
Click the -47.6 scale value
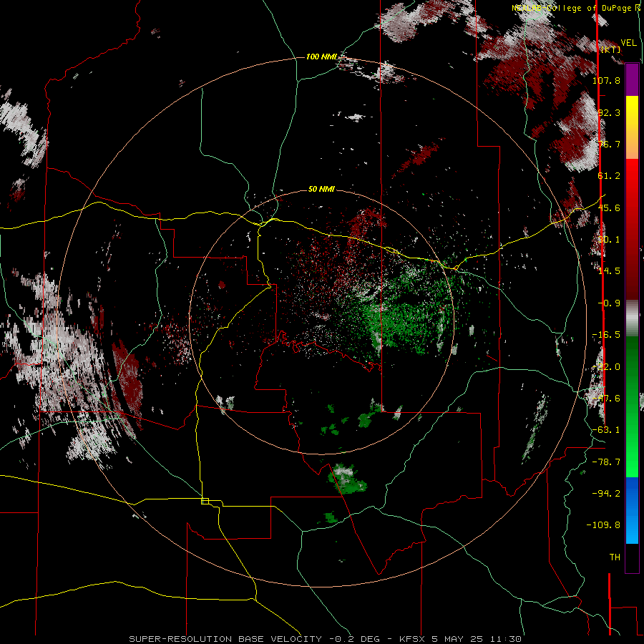click(x=606, y=399)
